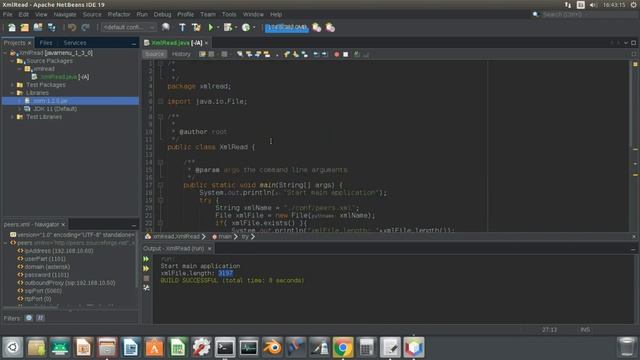The width and height of the screenshot is (640, 360).
Task: Collapse the XmlRead project root node
Action: click(5, 53)
